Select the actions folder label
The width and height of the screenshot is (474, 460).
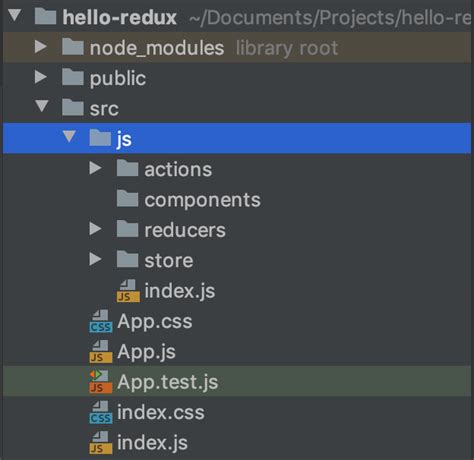[178, 170]
